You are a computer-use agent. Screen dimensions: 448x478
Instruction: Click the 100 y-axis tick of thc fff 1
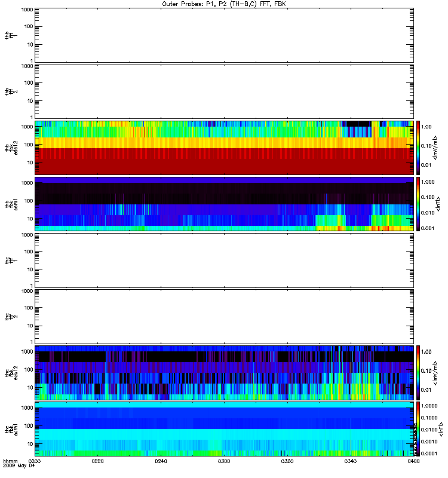[x=29, y=252]
